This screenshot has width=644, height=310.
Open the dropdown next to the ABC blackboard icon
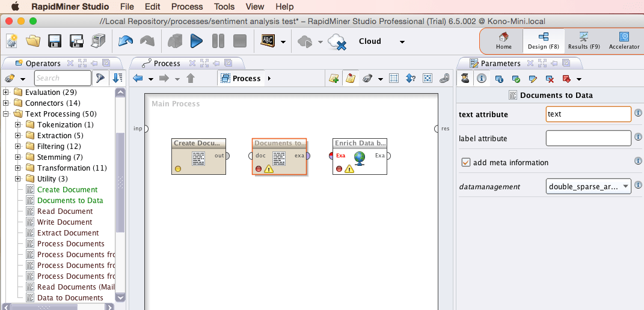(283, 42)
